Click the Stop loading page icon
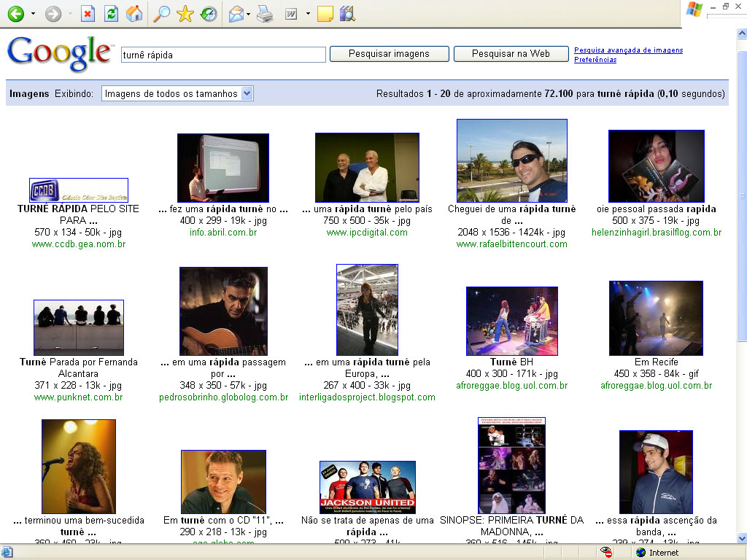This screenshot has height=560, width=747. pyautogui.click(x=88, y=14)
